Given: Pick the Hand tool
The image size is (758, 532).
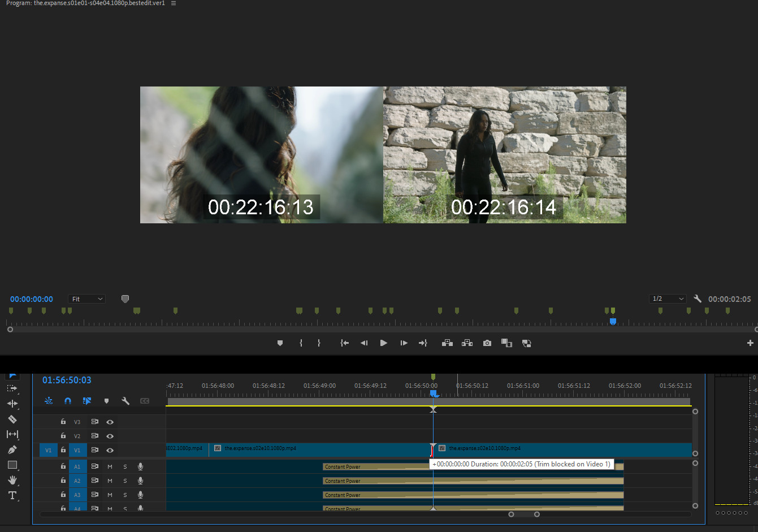Looking at the screenshot, I should pos(12,480).
